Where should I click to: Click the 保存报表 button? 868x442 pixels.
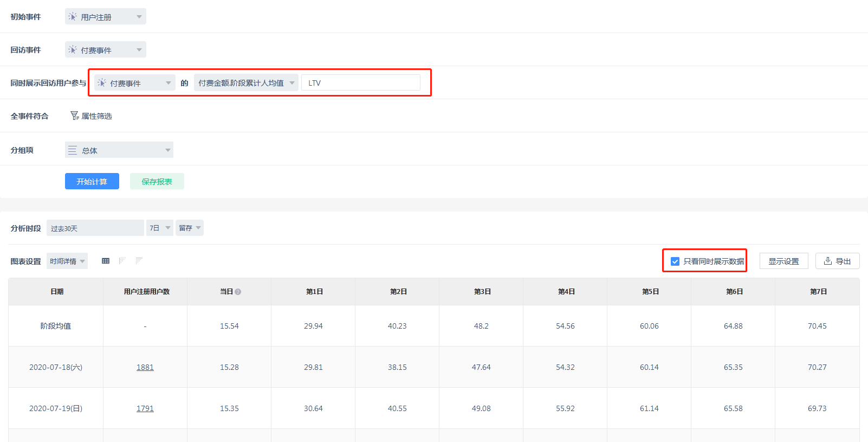tap(157, 181)
